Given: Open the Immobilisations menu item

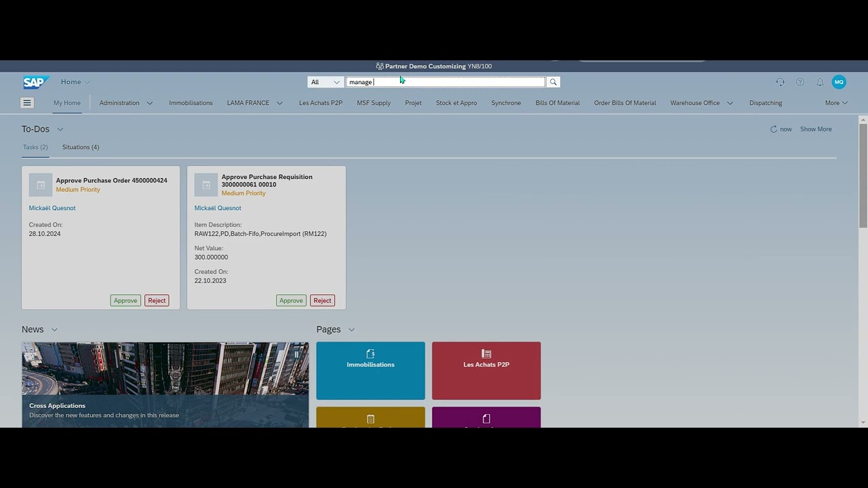Looking at the screenshot, I should (x=191, y=103).
